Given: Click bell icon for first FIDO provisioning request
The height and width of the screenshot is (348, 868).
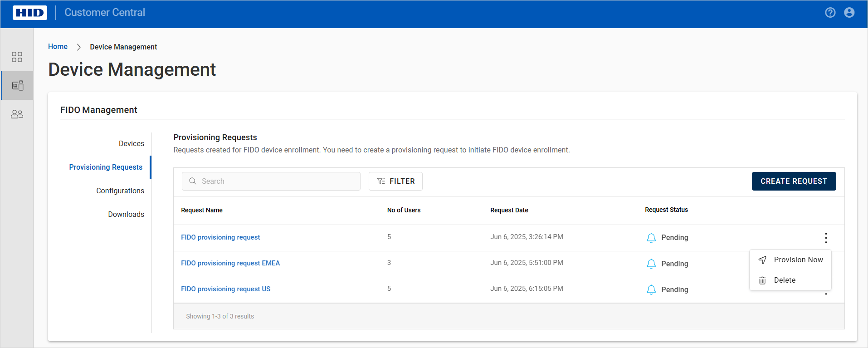Looking at the screenshot, I should [651, 238].
